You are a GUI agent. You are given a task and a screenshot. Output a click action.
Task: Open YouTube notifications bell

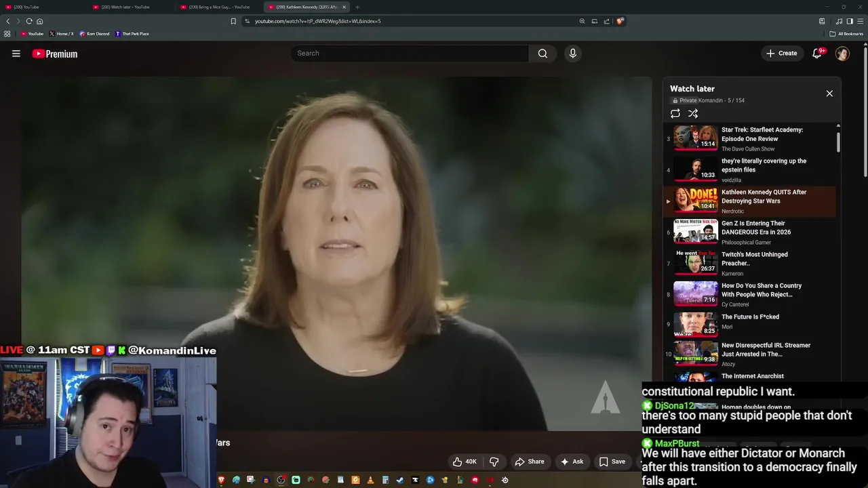click(x=817, y=54)
